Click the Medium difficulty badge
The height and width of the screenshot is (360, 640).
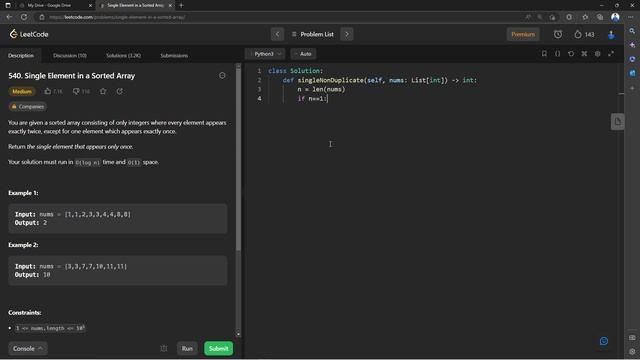pos(22,91)
